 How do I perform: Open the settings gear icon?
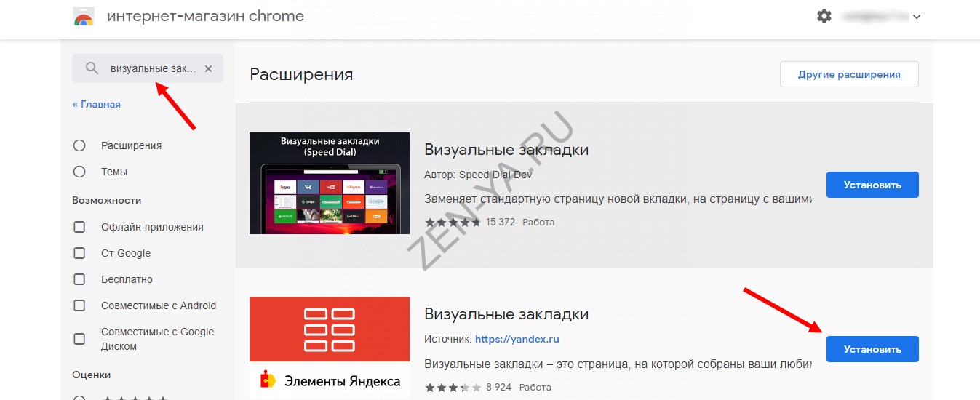tap(824, 16)
